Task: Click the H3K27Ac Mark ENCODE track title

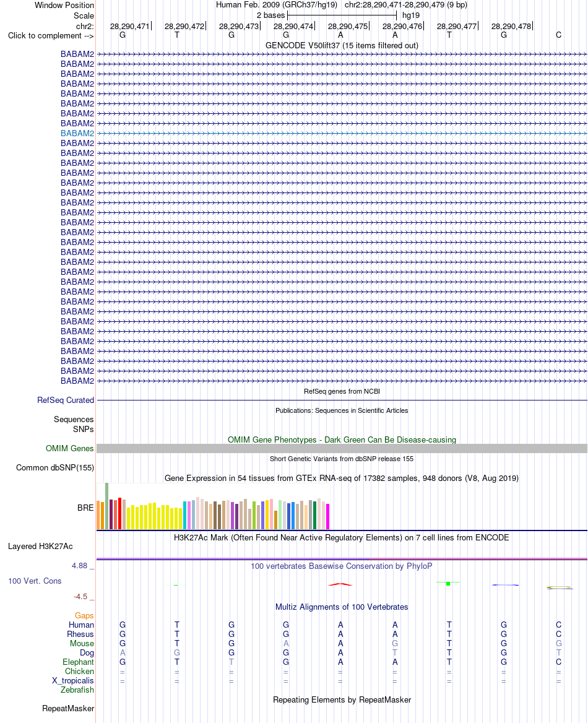Action: pos(342,538)
